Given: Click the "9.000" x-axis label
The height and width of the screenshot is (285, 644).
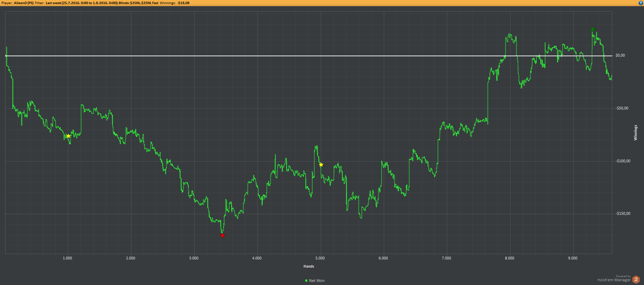Looking at the screenshot, I should coord(573,258).
